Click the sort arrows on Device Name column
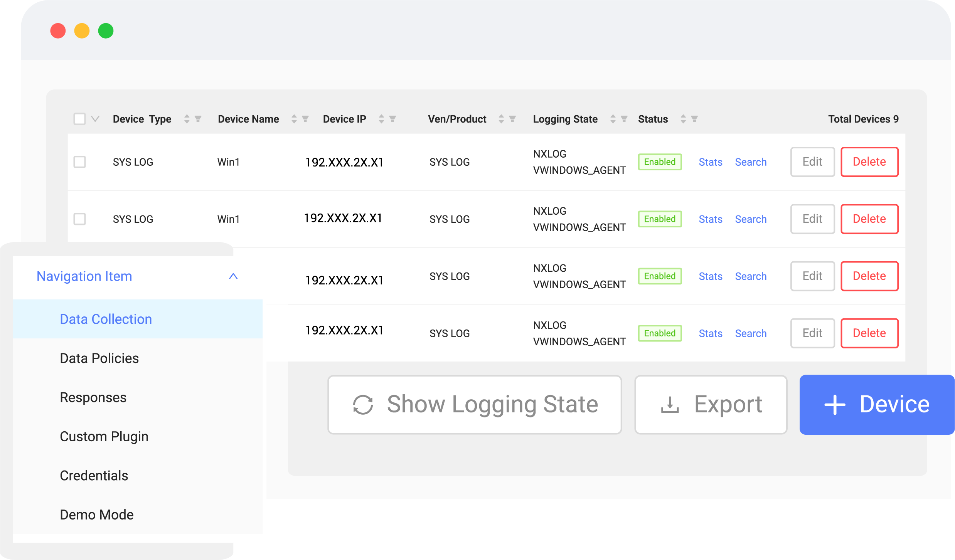The height and width of the screenshot is (560, 955). coord(295,119)
